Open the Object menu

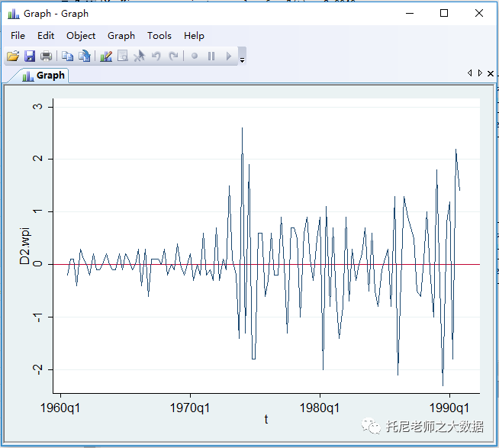click(x=81, y=36)
